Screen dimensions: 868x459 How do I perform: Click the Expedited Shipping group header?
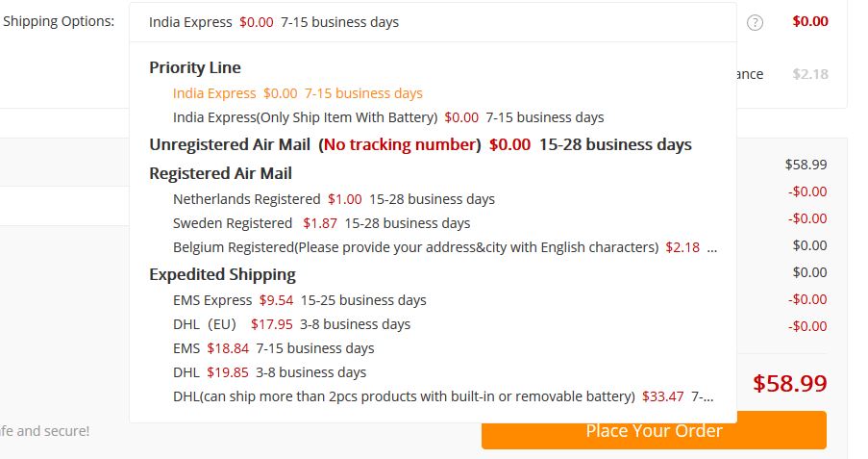(x=222, y=274)
